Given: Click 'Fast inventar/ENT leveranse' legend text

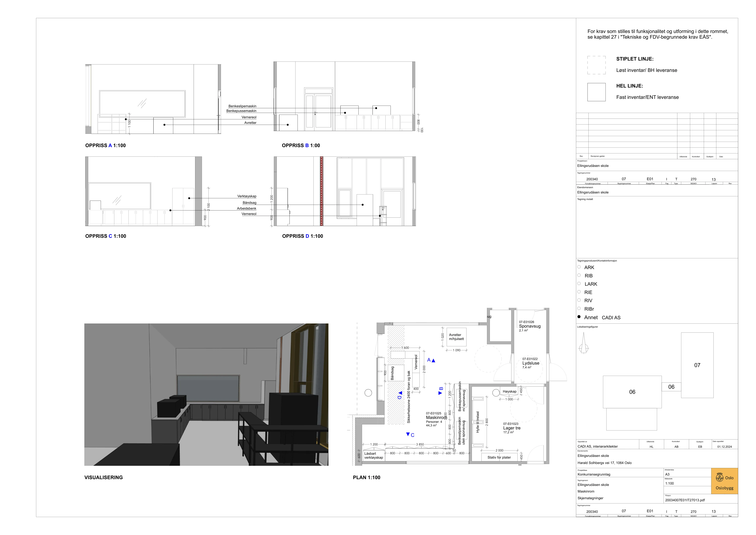Looking at the screenshot, I should coord(647,97).
